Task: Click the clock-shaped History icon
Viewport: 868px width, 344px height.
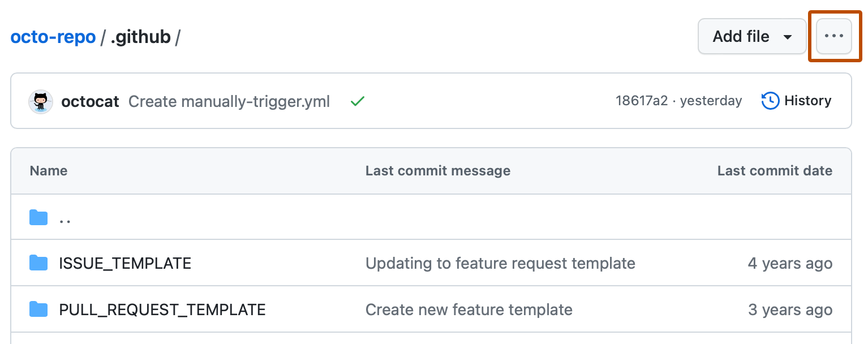Action: point(770,101)
